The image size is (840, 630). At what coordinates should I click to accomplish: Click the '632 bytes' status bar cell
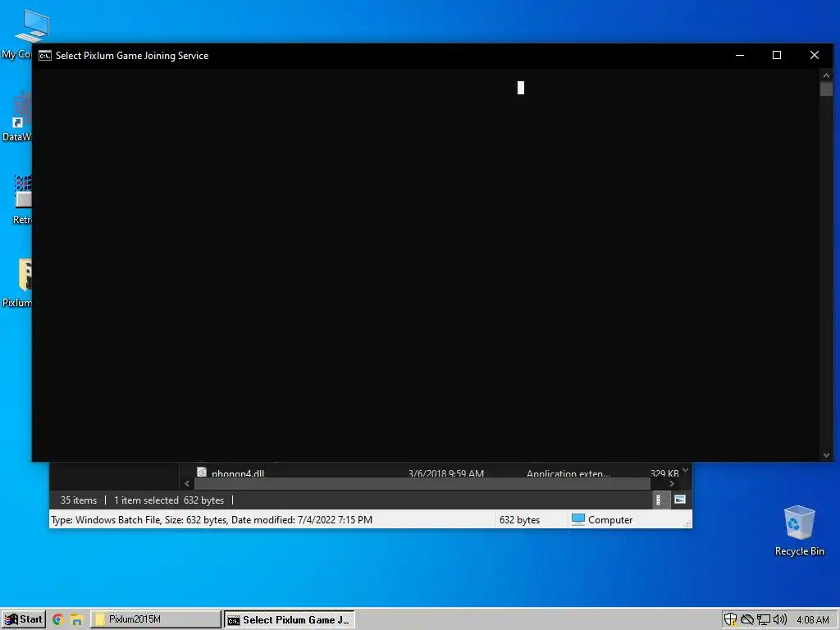tap(519, 519)
